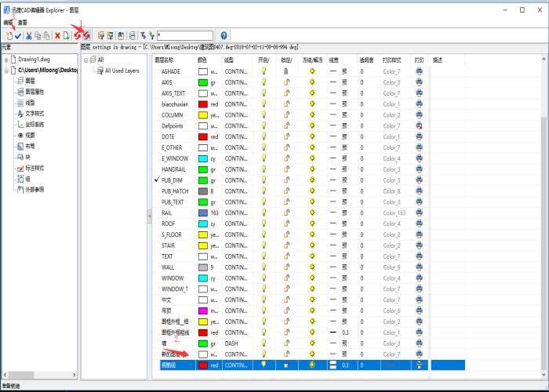Viewport: 549px width, 392px height.
Task: Click the red X Delete icon
Action: (x=57, y=35)
